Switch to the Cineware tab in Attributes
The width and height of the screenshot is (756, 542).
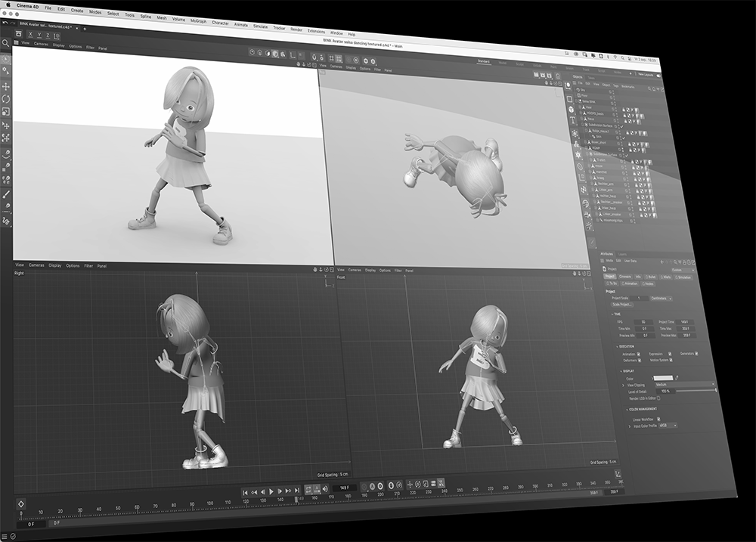point(625,277)
